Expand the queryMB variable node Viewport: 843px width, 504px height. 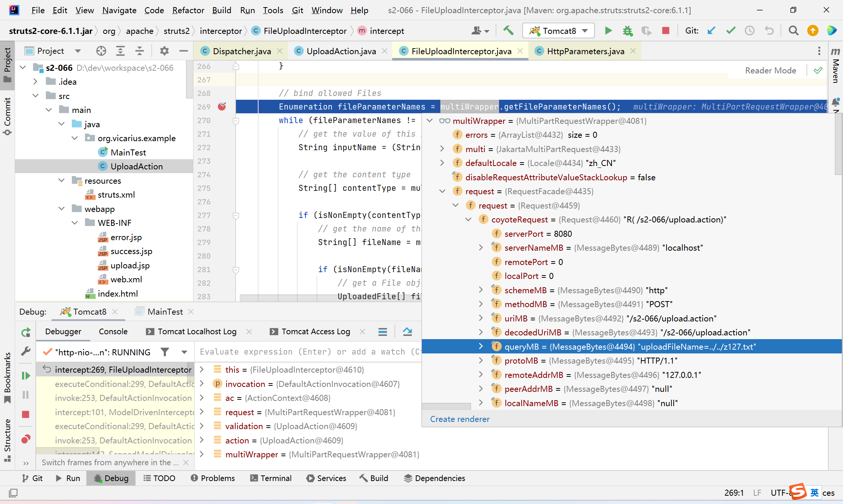tap(481, 346)
